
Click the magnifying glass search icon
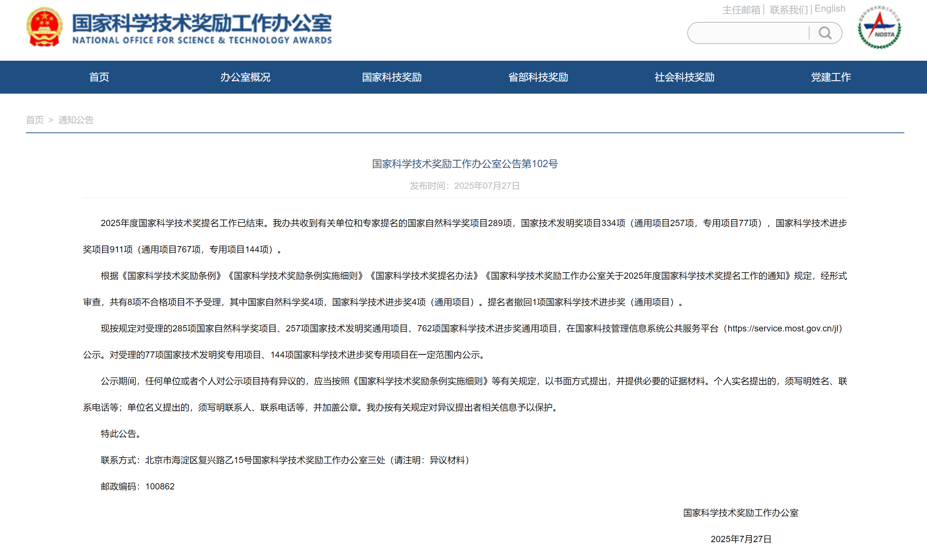(825, 33)
